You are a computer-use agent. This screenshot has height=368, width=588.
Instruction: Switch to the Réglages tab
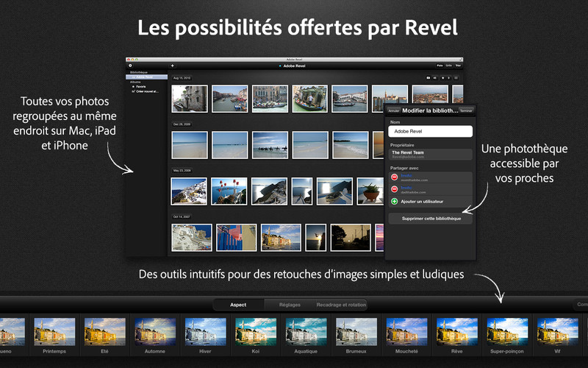click(x=290, y=305)
